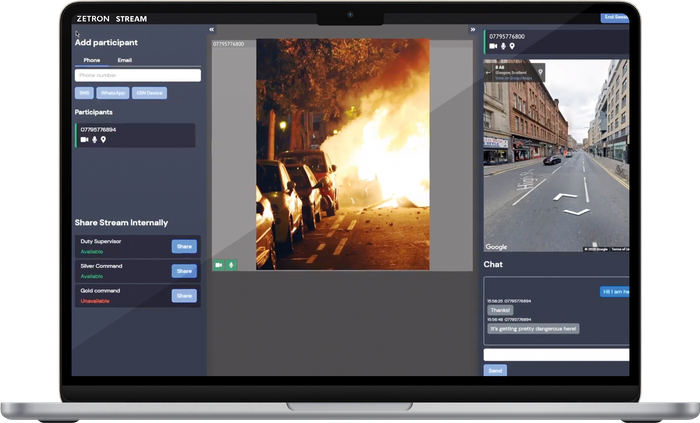Click location pin in Participants entry
The width and height of the screenshot is (700, 423).
point(103,139)
